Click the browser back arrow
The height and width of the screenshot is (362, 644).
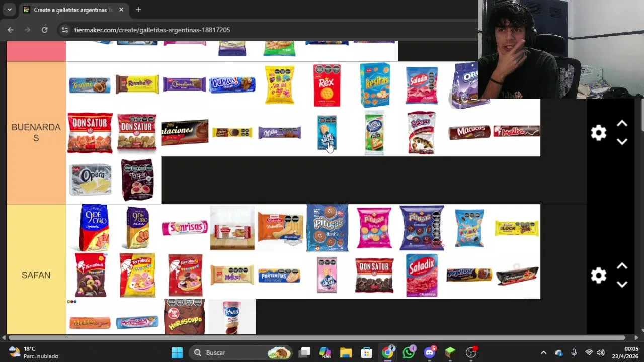(11, 30)
